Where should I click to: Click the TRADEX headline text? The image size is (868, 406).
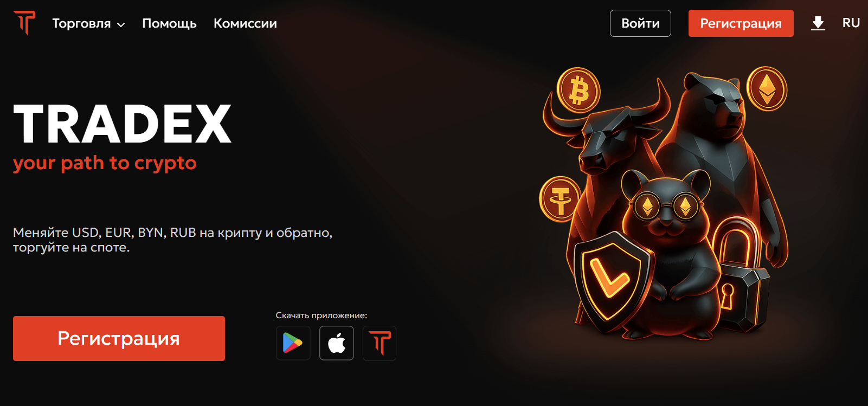pyautogui.click(x=123, y=124)
